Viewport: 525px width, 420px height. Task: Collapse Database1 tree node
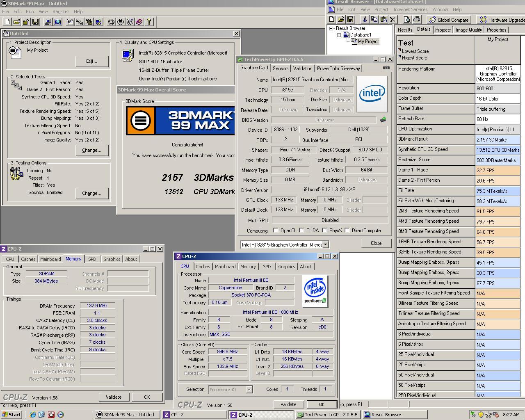(x=339, y=35)
